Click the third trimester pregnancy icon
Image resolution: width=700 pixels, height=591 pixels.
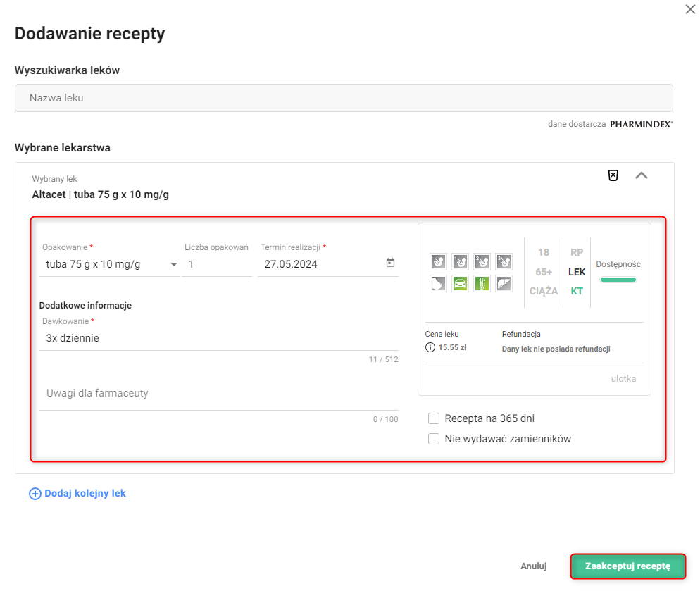(504, 262)
